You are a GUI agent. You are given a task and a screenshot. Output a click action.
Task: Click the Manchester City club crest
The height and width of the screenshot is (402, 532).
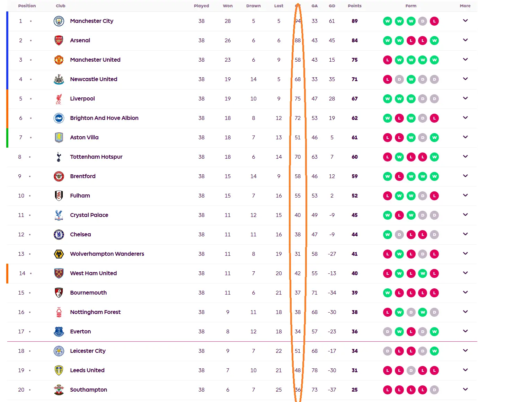point(59,21)
